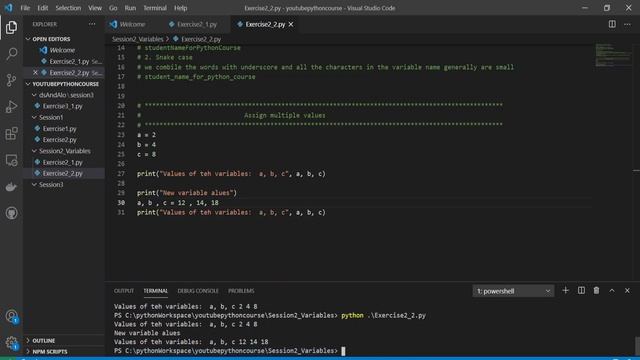The height and width of the screenshot is (360, 640).
Task: Open the Terminal menu
Action: (155, 8)
